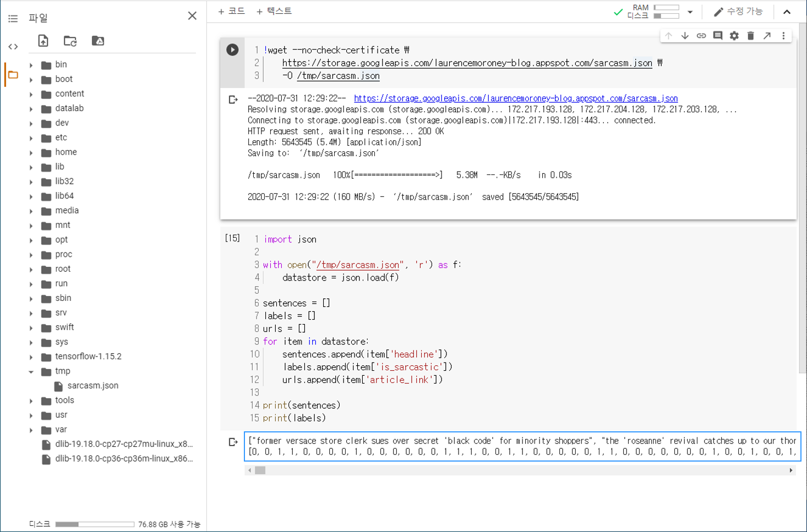807x532 pixels.
Task: Select the lib64 folder
Action: 64,196
